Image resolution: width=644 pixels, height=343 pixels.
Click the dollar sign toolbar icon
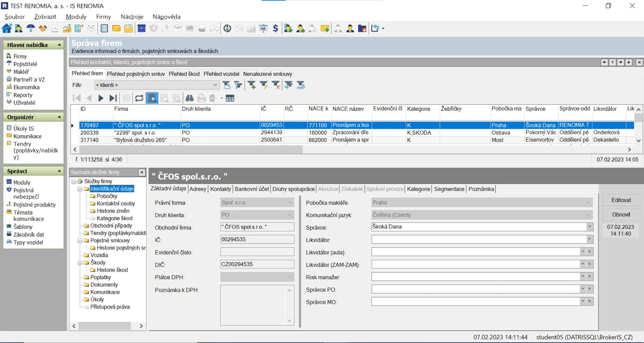[x=276, y=29]
